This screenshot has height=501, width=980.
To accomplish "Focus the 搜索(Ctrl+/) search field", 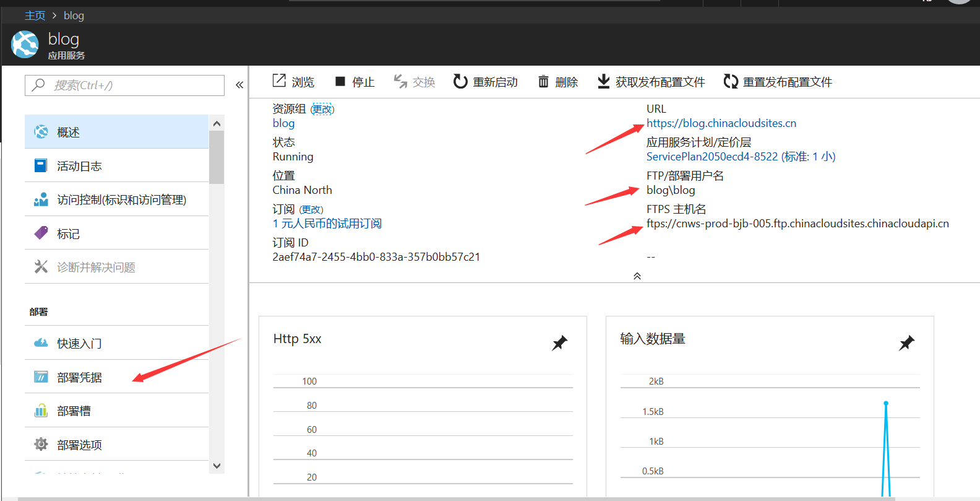I will (124, 85).
